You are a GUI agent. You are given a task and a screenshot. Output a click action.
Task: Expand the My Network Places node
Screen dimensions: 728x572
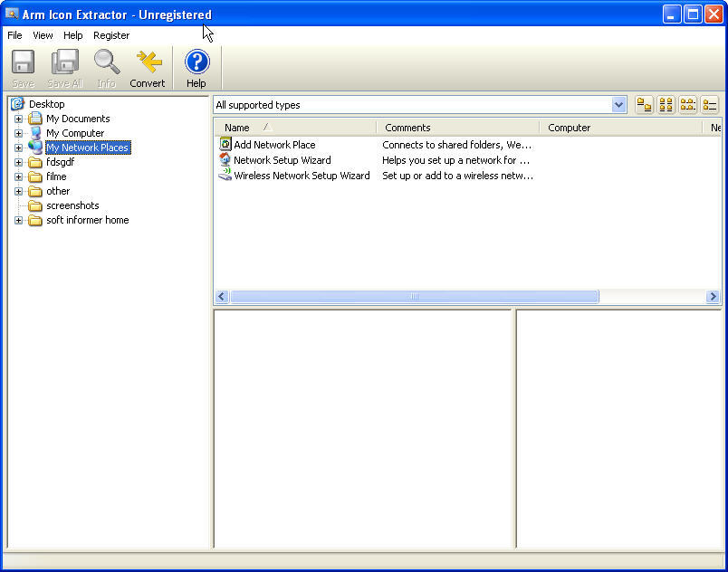pyautogui.click(x=19, y=148)
